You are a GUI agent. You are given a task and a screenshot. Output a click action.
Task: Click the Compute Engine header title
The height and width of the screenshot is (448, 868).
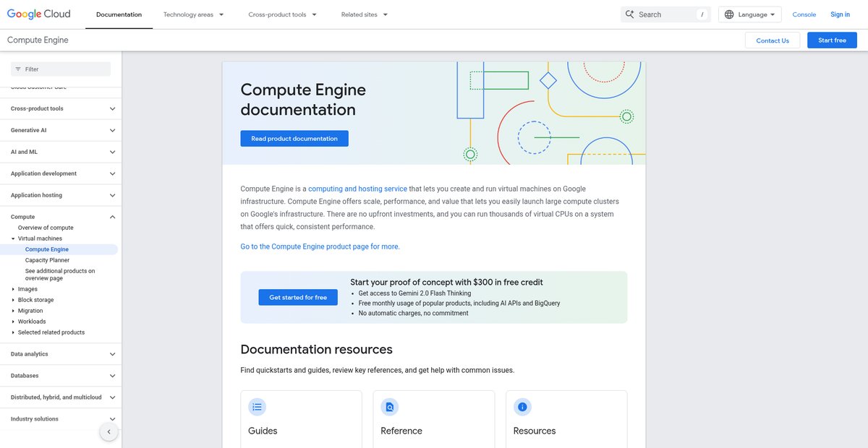coord(38,40)
